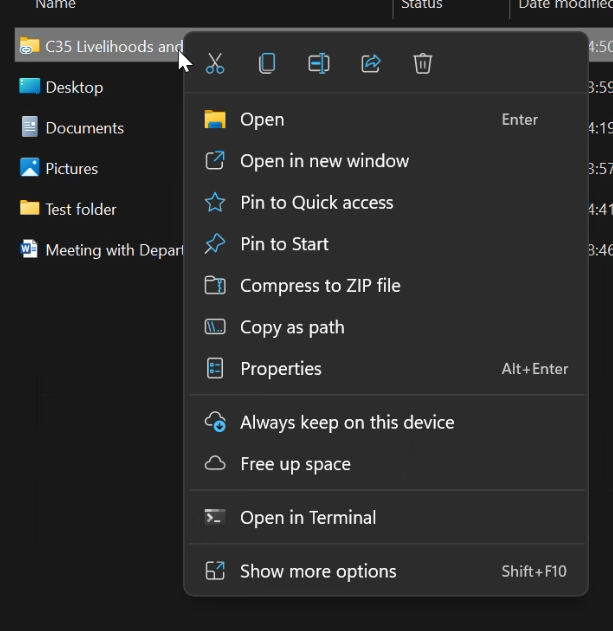Select the Test folder item

pyautogui.click(x=80, y=209)
